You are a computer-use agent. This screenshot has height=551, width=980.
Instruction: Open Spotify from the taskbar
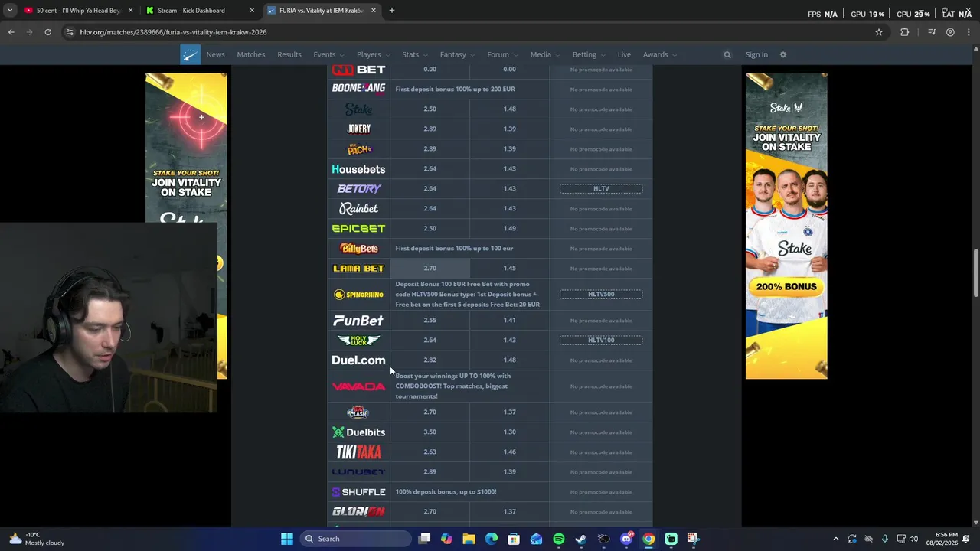point(559,539)
